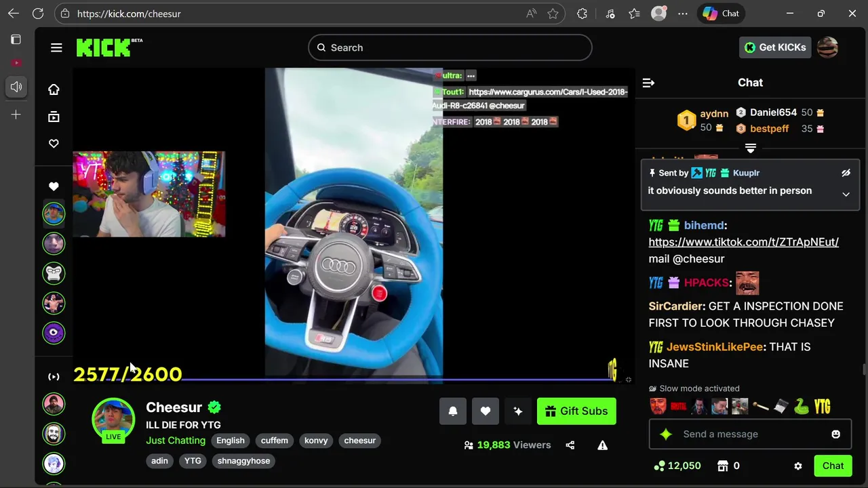This screenshot has height=488, width=868.
Task: Click the Gift Subs button
Action: [x=576, y=411]
